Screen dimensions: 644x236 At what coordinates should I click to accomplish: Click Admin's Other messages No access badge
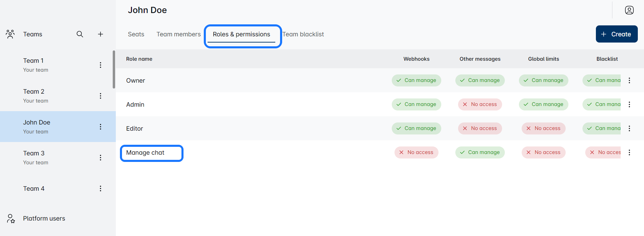(x=480, y=104)
